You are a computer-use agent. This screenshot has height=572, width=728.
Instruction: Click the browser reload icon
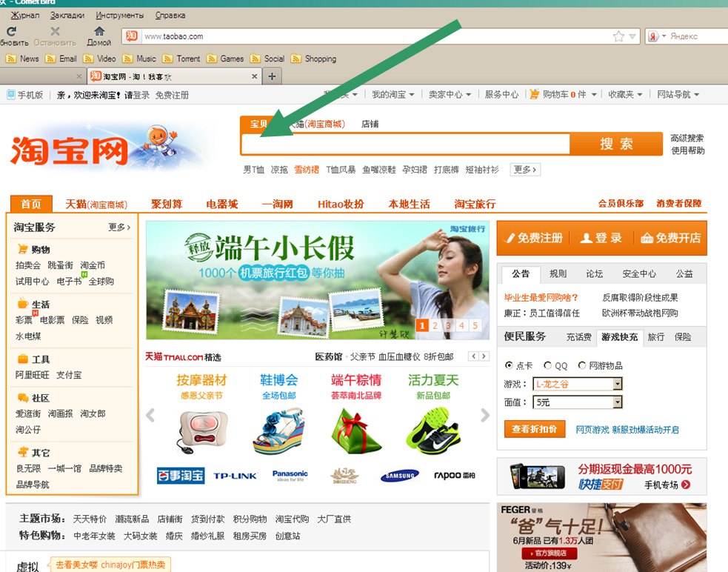coord(12,31)
